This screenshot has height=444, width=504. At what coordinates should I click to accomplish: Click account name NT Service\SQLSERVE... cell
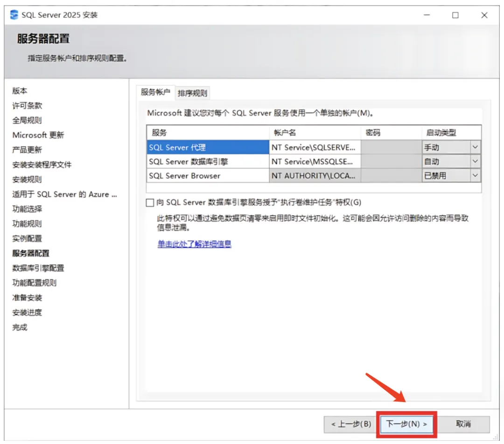click(315, 147)
